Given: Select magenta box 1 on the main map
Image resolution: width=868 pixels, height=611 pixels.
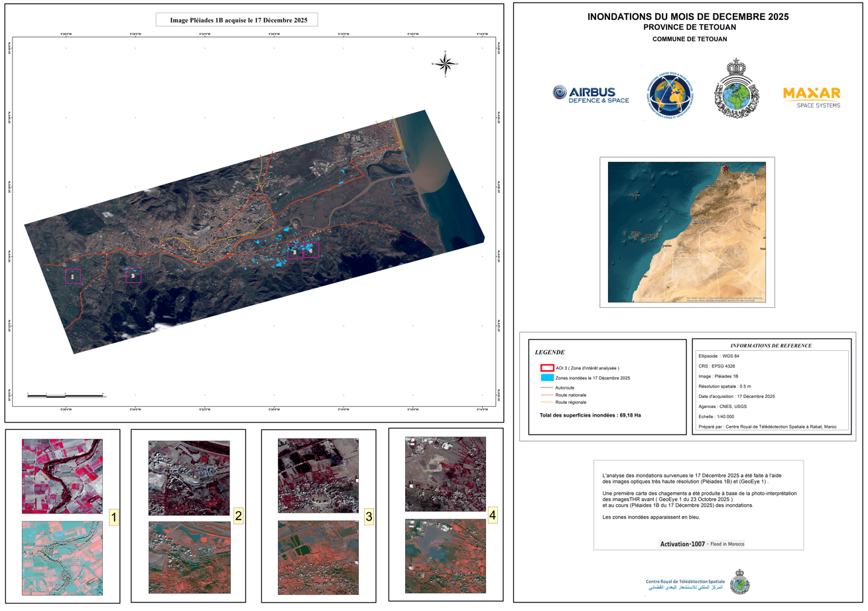Looking at the screenshot, I should 72,276.
